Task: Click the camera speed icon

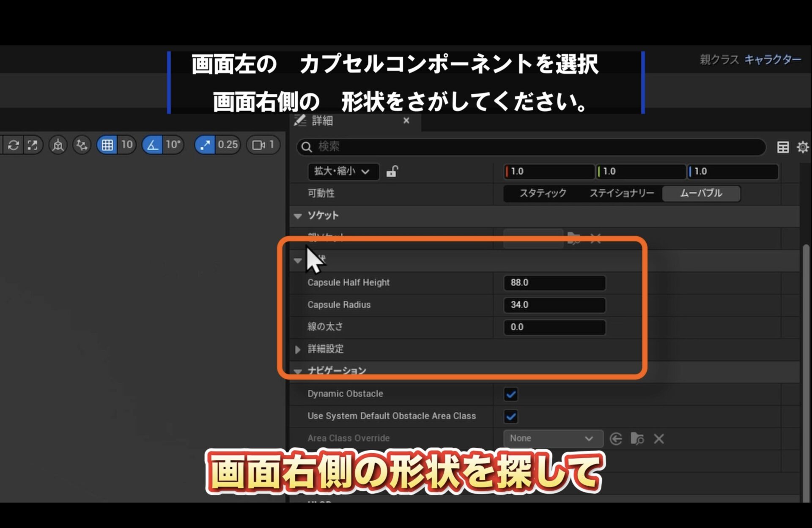Action: (258, 145)
